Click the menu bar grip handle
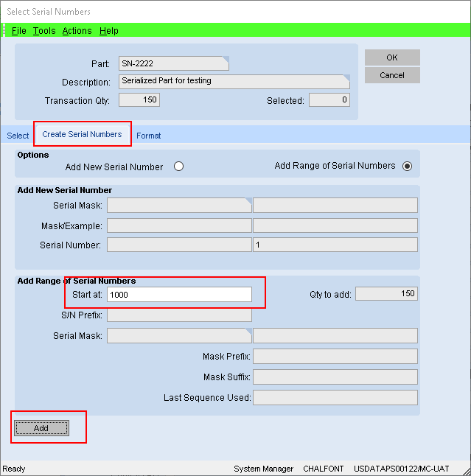 4,30
